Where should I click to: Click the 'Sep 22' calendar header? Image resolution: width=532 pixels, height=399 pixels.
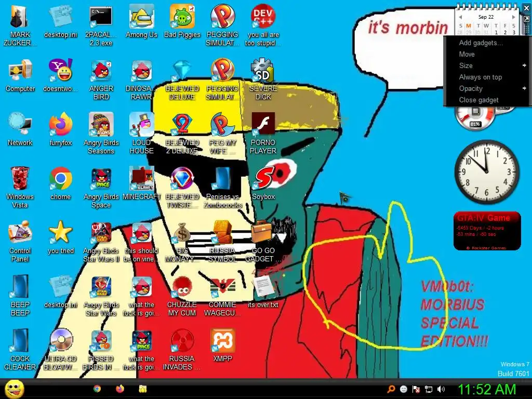click(486, 17)
